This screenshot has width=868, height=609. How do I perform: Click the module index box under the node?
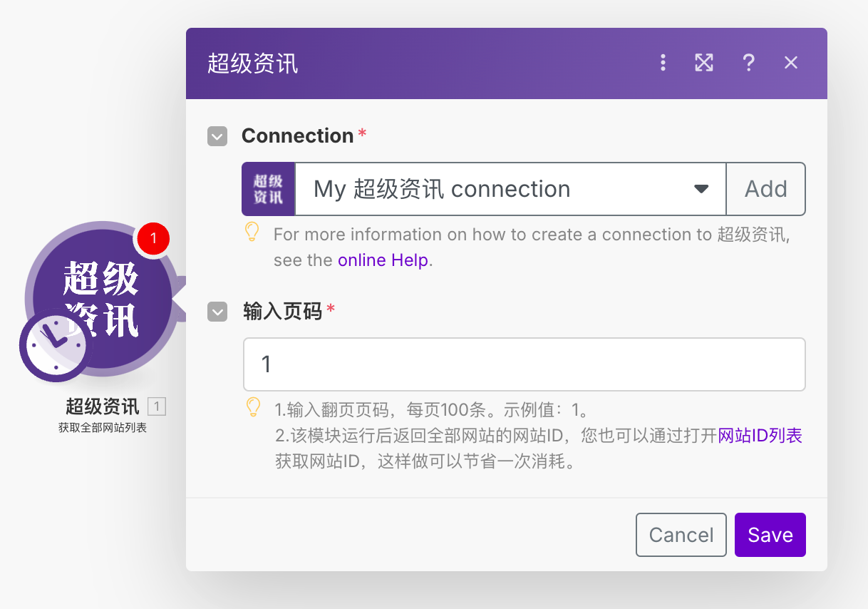pyautogui.click(x=157, y=407)
